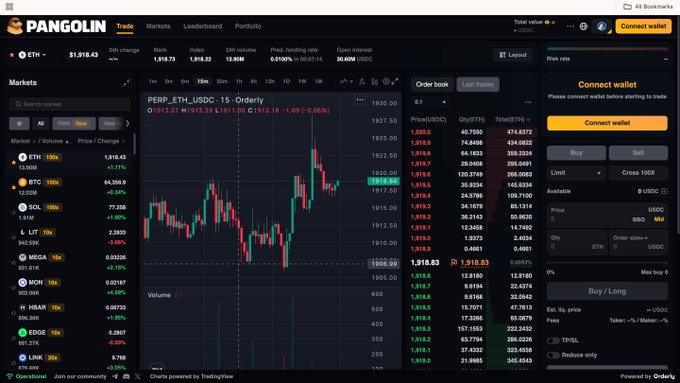The image size is (680, 383).
Task: Open chart settings gear icon
Action: tap(386, 82)
